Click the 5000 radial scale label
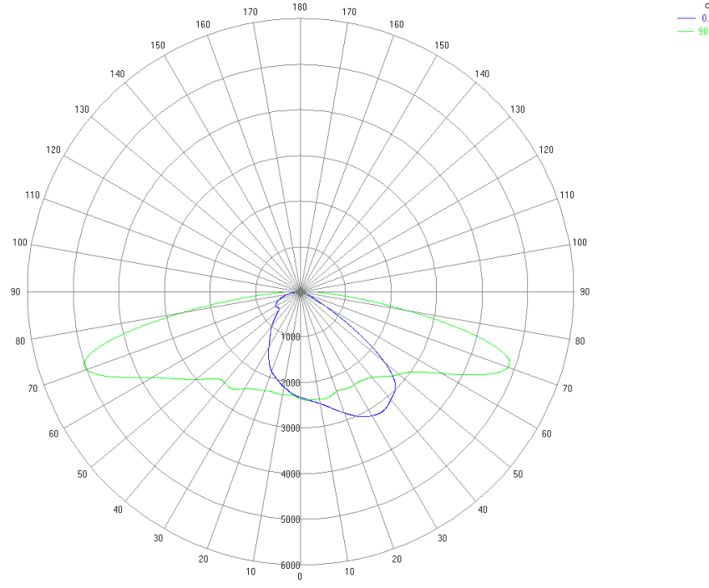Viewport: 709px width, 588px height. (291, 520)
